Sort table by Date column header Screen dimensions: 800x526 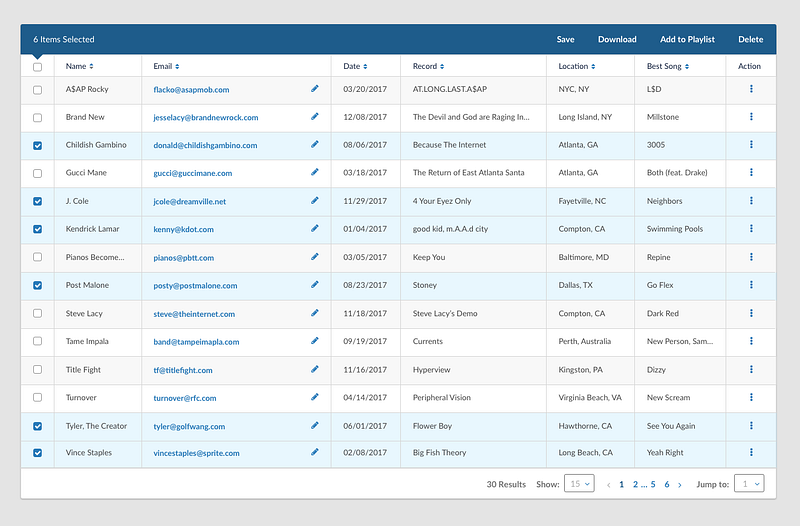pyautogui.click(x=355, y=66)
